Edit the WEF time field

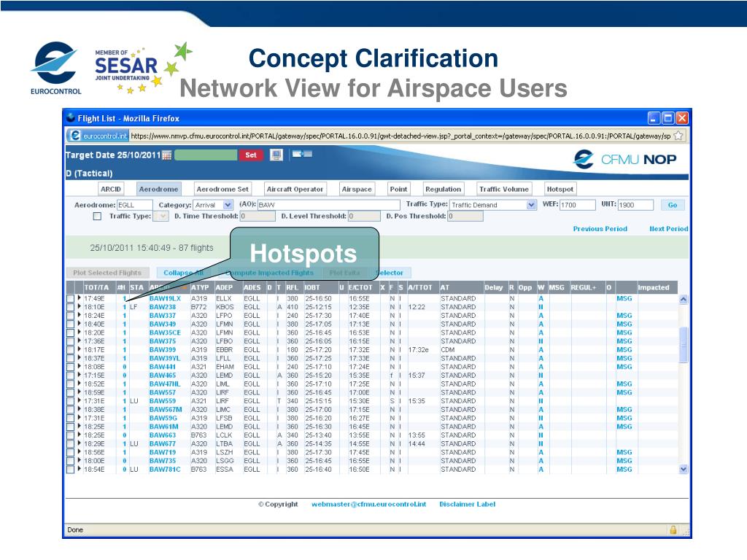pos(578,205)
